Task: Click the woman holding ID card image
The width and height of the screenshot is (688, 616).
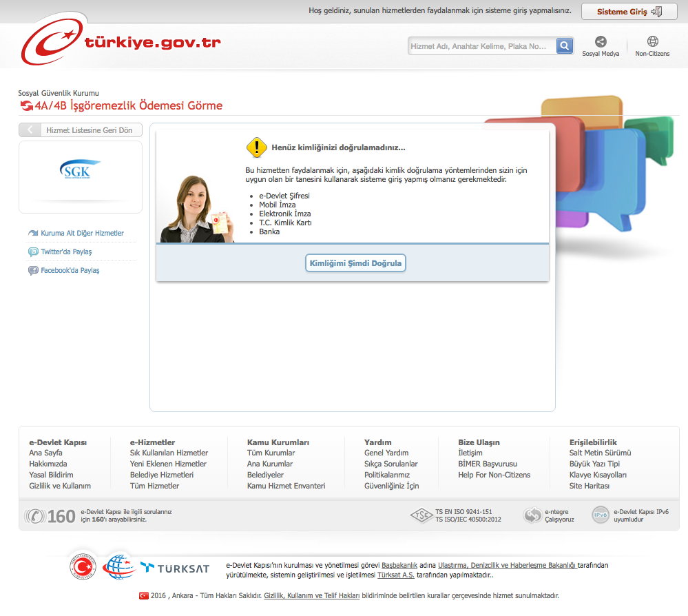Action: [x=197, y=209]
